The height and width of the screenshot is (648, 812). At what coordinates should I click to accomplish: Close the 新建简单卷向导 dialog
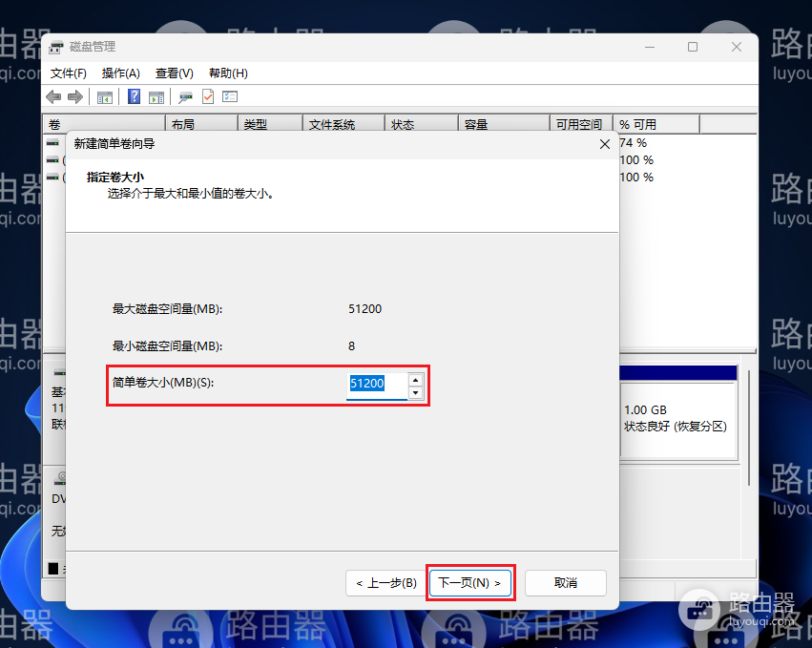(x=604, y=144)
